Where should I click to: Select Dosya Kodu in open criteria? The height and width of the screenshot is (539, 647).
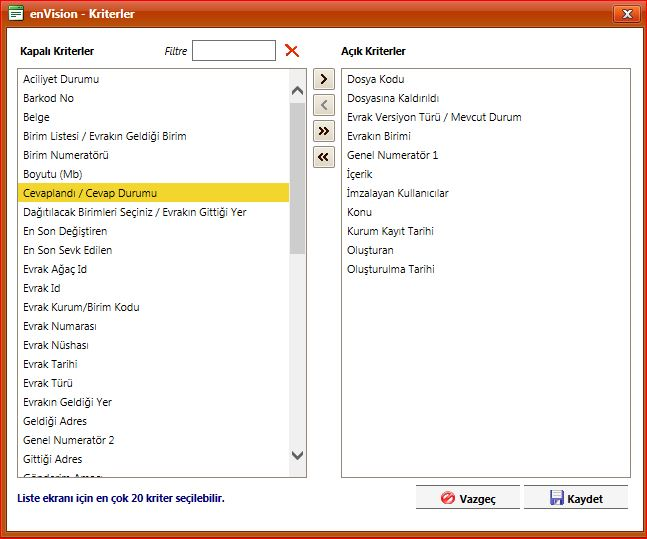click(486, 79)
